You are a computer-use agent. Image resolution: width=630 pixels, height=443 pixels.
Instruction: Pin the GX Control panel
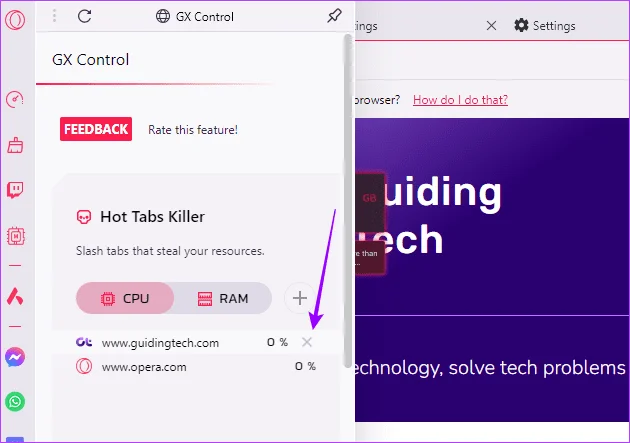334,16
